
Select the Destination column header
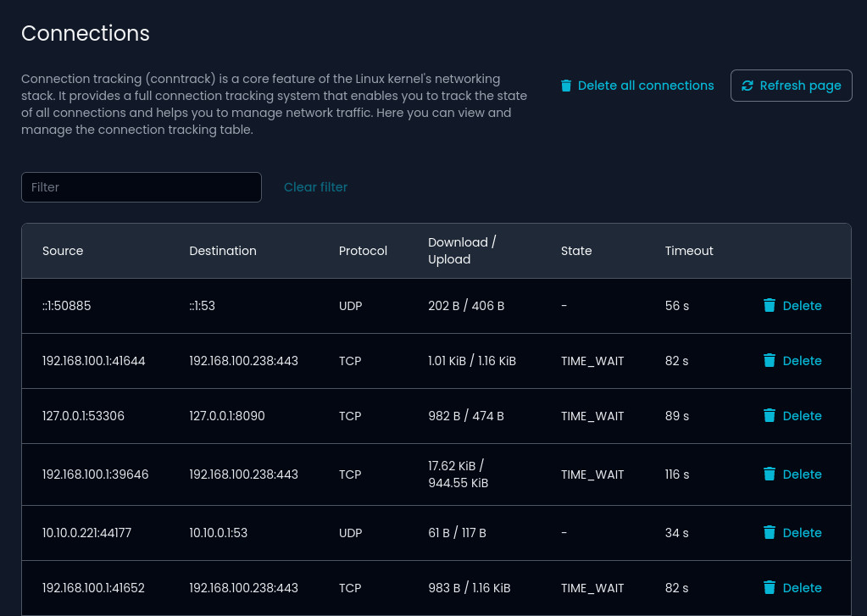[x=223, y=251]
